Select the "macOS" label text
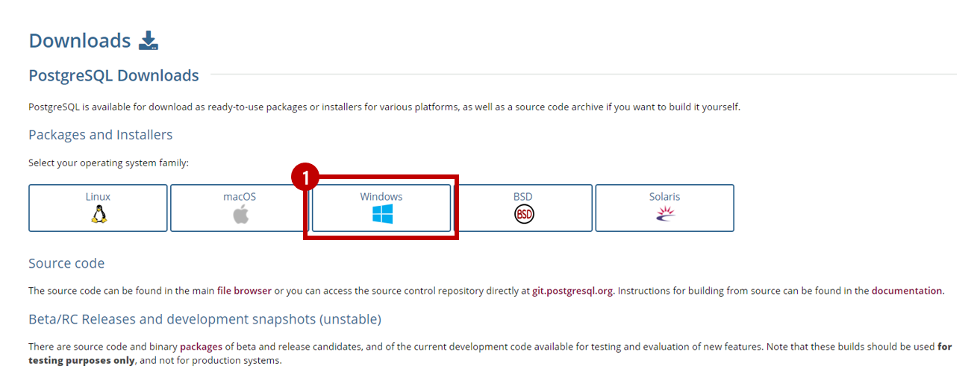Image resolution: width=980 pixels, height=384 pixels. [240, 197]
